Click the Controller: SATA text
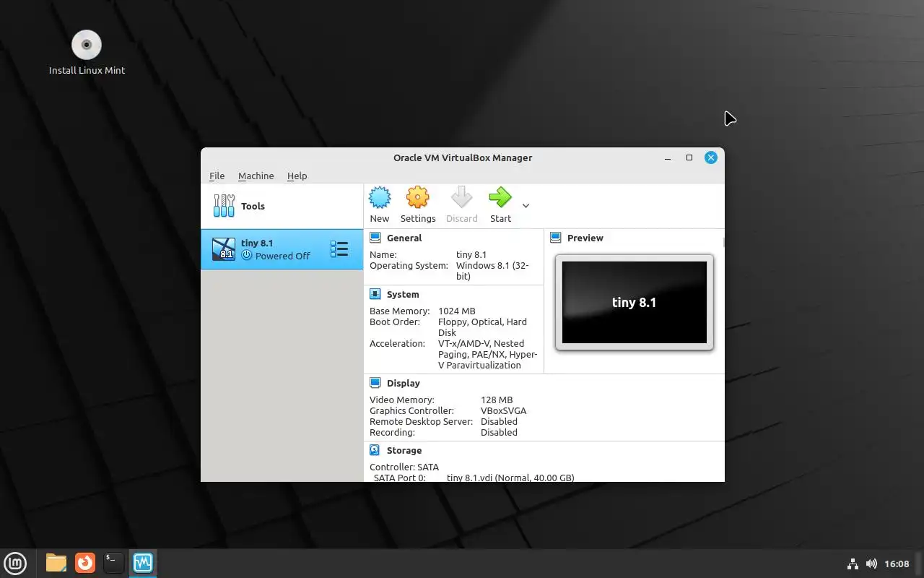Viewport: 924px width, 578px height. click(x=404, y=467)
